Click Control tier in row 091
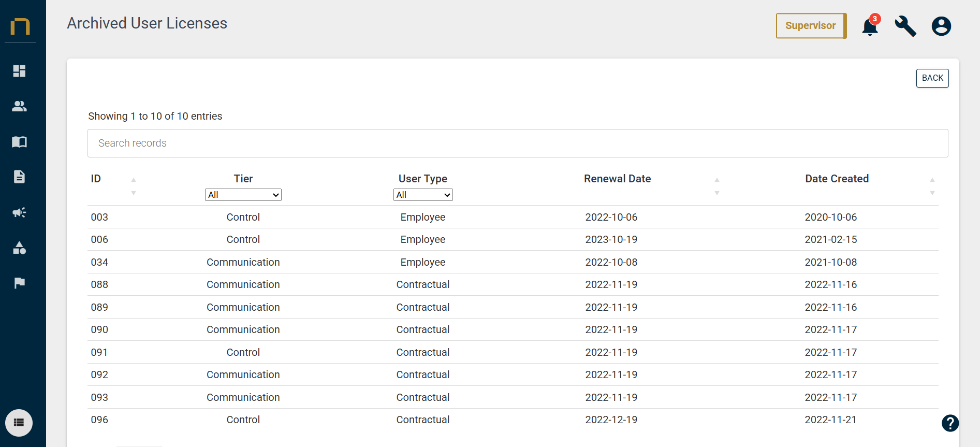This screenshot has height=447, width=980. [x=243, y=352]
